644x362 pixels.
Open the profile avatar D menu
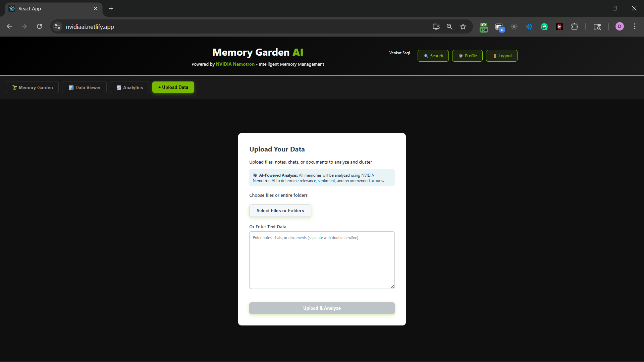pos(620,26)
